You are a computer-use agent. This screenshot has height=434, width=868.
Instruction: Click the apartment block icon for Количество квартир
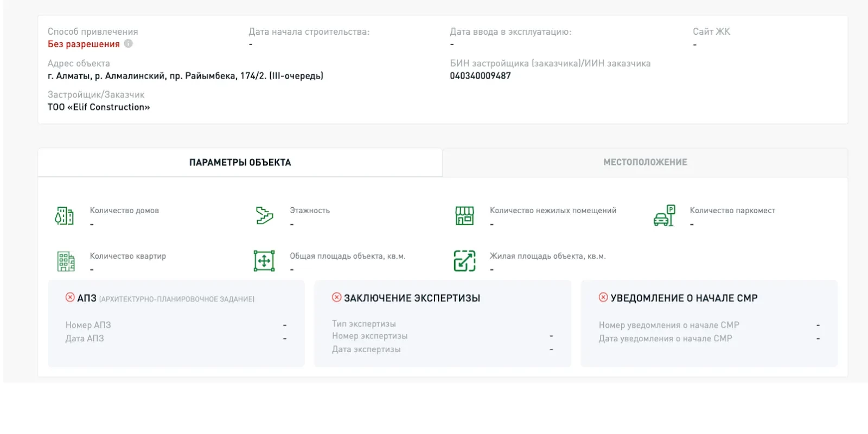(x=66, y=261)
